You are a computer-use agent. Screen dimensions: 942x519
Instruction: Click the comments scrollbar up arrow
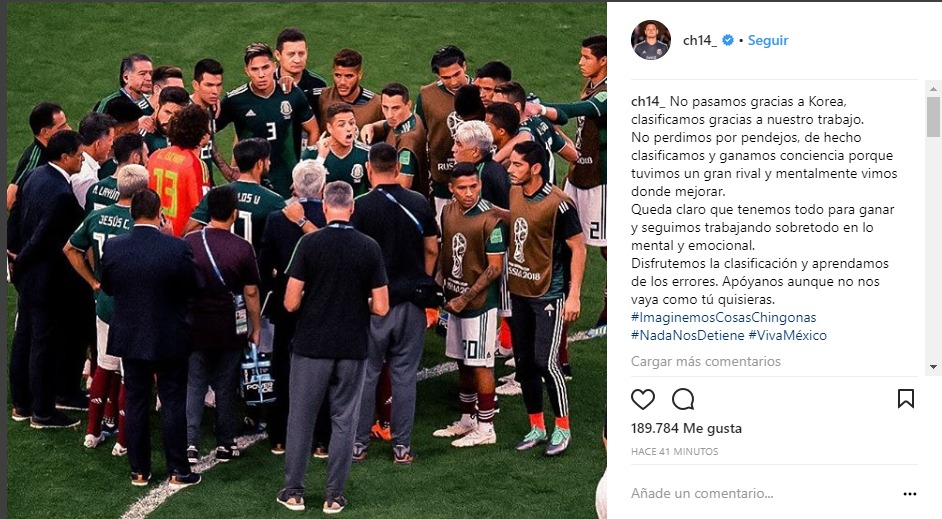933,89
